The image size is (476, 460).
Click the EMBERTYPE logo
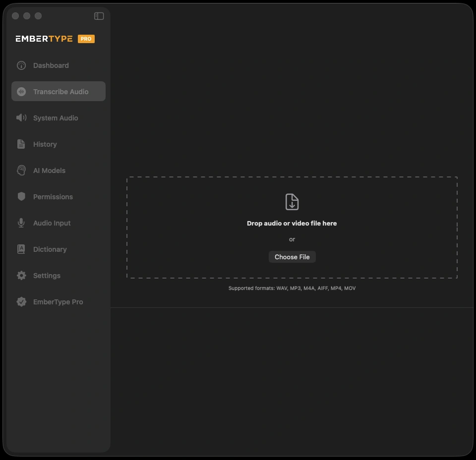44,39
